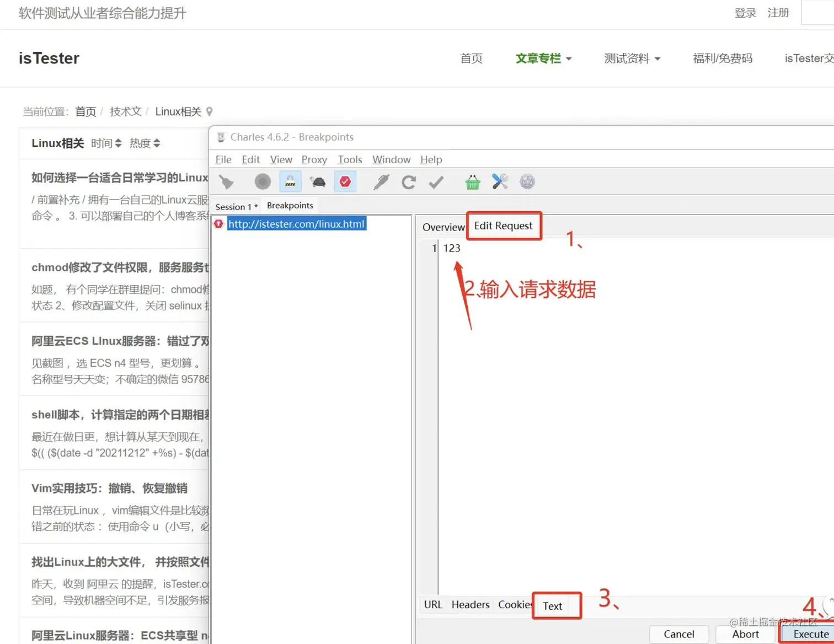Switch to Overview tab
The width and height of the screenshot is (834, 644).
click(443, 227)
